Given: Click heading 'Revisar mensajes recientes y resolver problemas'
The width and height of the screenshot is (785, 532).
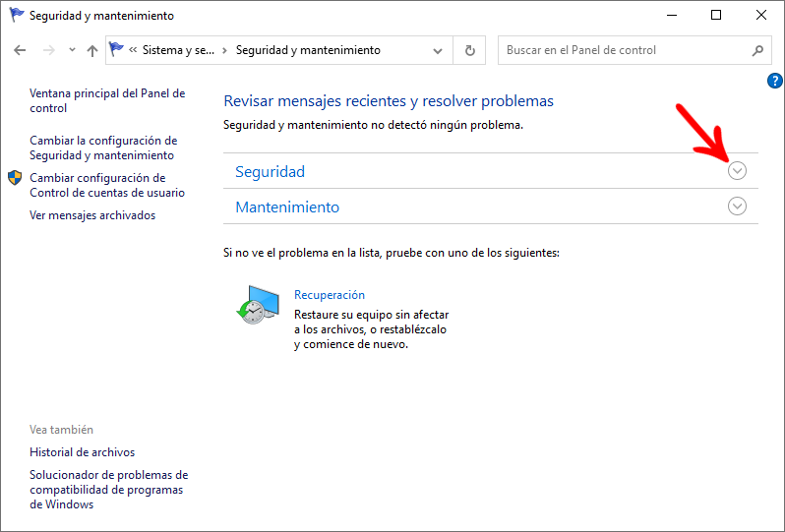Looking at the screenshot, I should pos(389,101).
